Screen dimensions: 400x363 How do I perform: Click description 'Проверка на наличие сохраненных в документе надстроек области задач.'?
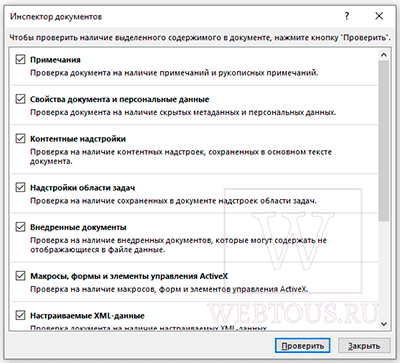point(173,201)
